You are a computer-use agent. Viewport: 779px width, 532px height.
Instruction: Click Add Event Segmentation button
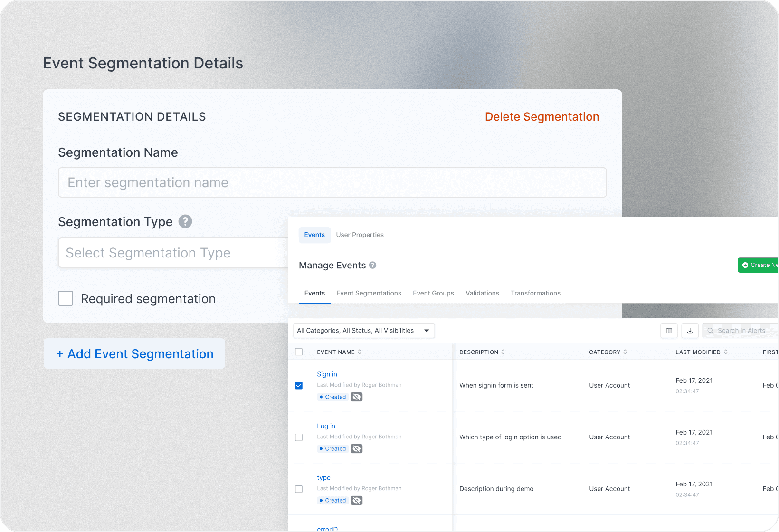coord(134,353)
